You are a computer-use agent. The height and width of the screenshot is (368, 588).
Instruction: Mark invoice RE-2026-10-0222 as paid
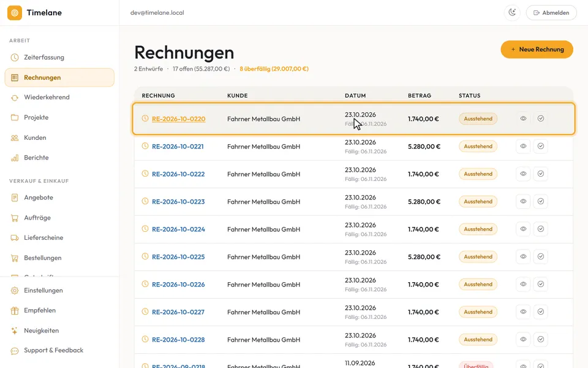click(541, 174)
